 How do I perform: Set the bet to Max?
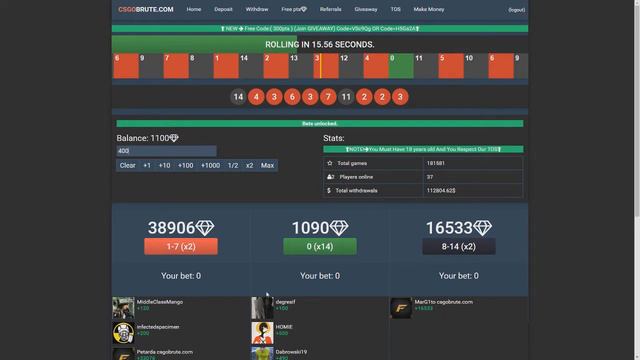[x=267, y=165]
